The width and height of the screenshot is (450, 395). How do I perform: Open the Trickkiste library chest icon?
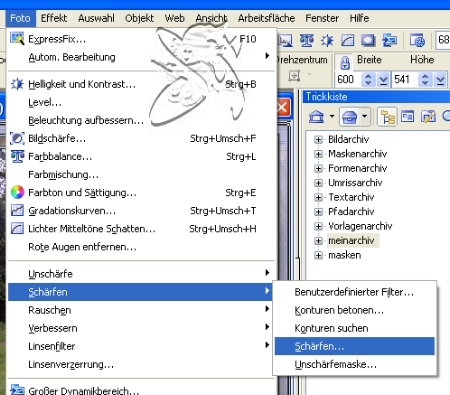click(x=349, y=117)
